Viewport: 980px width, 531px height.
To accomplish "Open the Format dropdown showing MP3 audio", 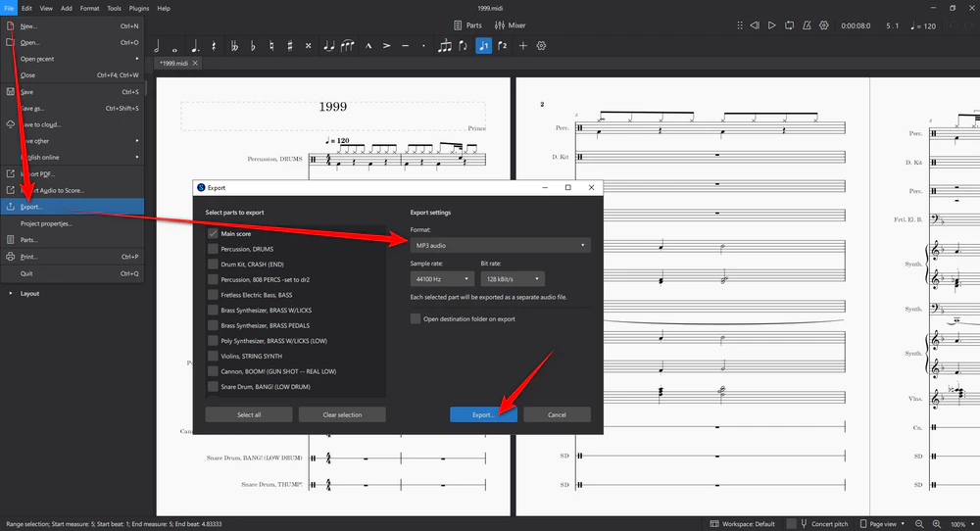I will pos(500,246).
